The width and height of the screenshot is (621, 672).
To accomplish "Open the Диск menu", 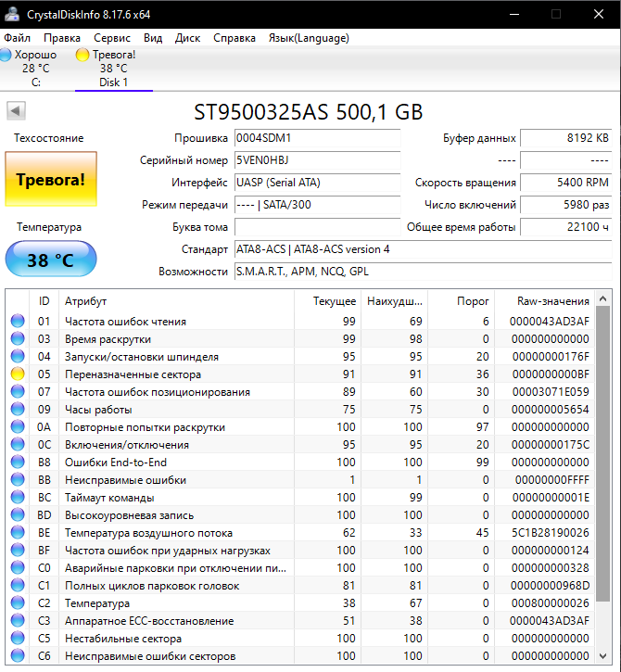I will (188, 38).
